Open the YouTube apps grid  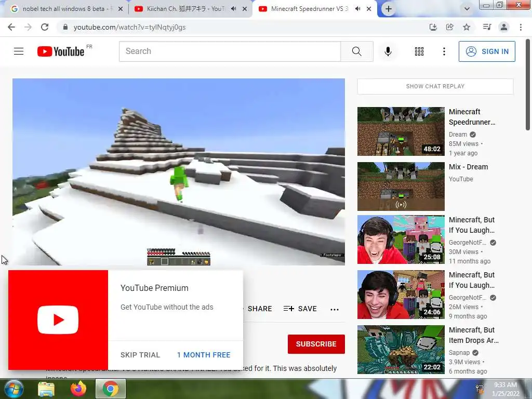pos(419,51)
